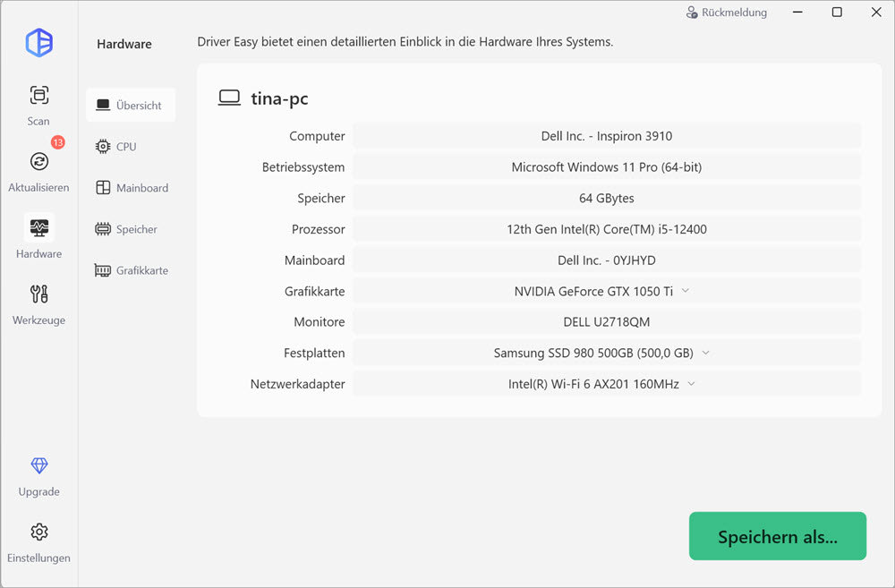895x588 pixels.
Task: Click the Dell Inc. - 0YJHYD mainboard value
Action: [606, 260]
